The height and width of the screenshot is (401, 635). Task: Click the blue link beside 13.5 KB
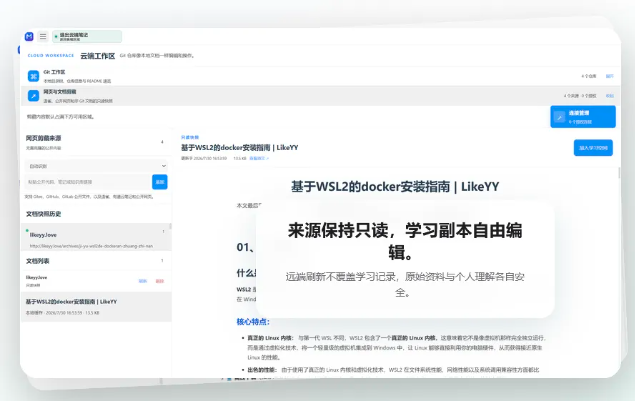[x=259, y=158]
